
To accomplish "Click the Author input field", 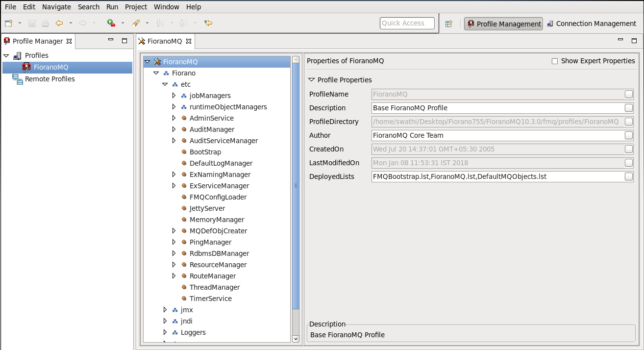I will point(497,135).
